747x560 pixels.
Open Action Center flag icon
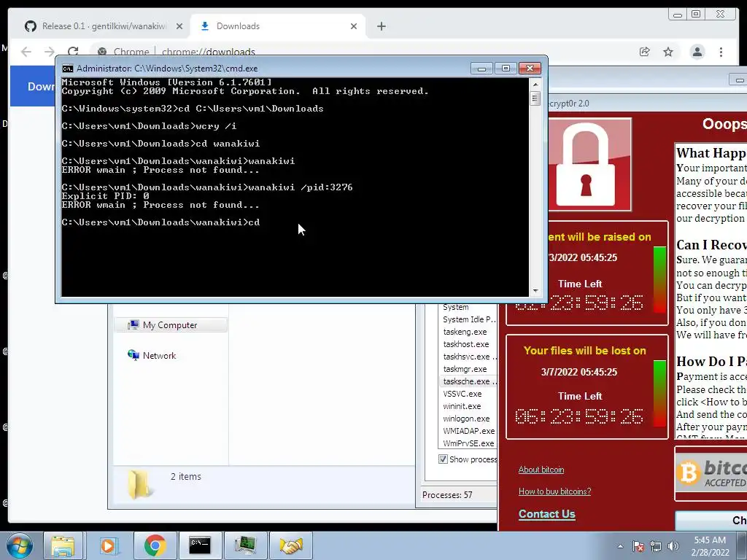(x=638, y=546)
